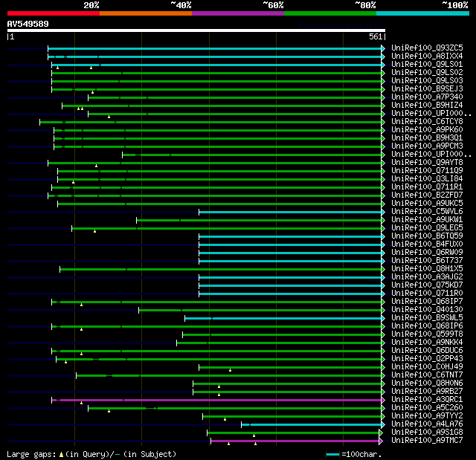Image resolution: width=476 pixels, height=460 pixels.
Task: Click the UniRef100_Q6RW09 text
Action: click(427, 253)
